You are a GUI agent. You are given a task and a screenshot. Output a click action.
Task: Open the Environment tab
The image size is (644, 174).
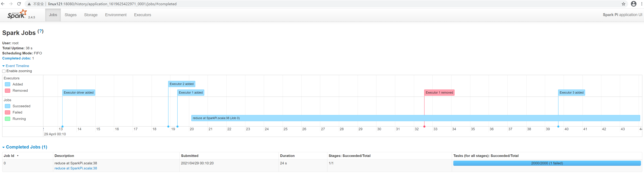(116, 15)
